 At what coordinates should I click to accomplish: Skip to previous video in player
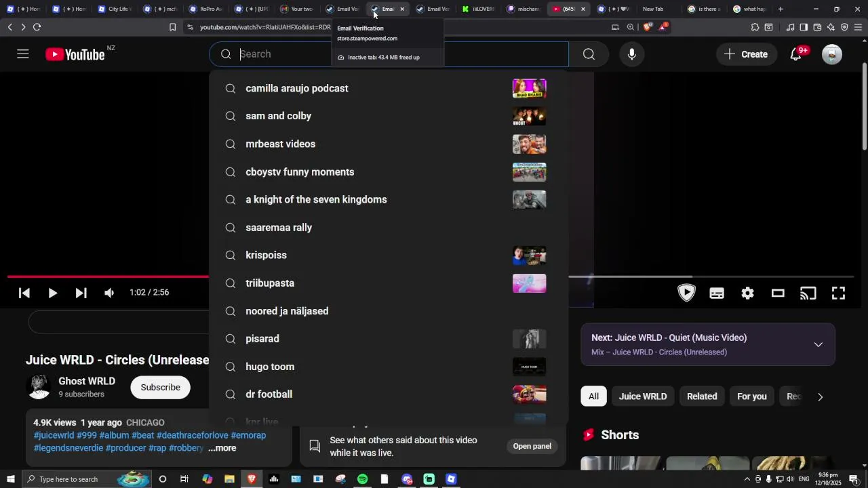pos(24,293)
